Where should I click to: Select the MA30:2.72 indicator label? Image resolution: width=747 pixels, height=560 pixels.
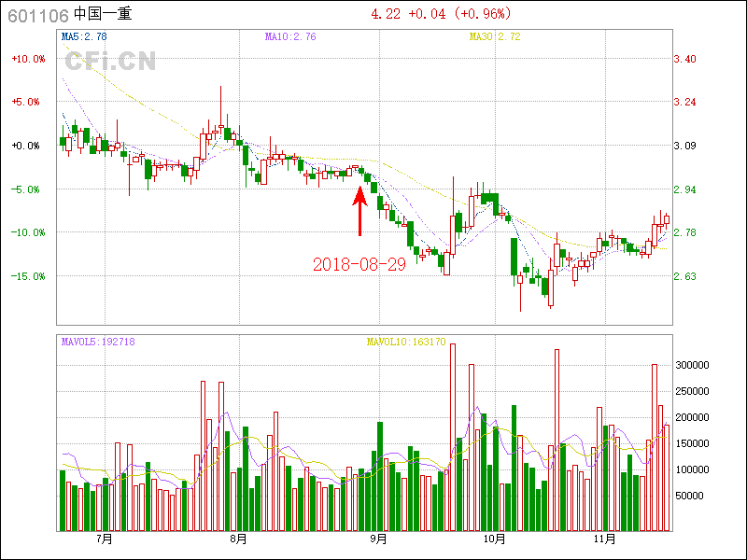(x=495, y=36)
